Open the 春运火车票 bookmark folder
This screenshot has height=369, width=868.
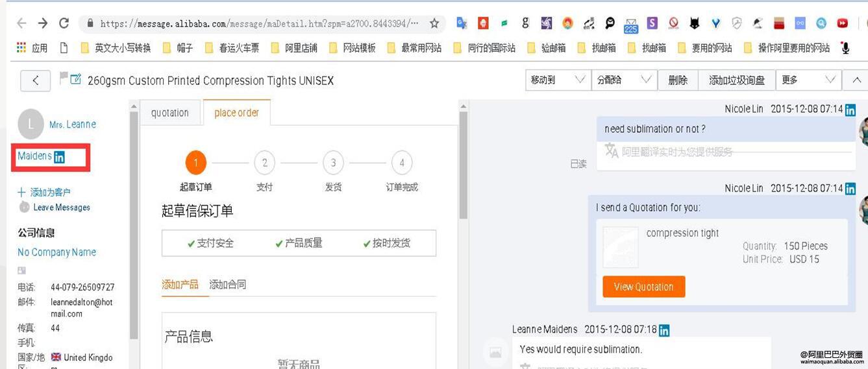point(232,47)
